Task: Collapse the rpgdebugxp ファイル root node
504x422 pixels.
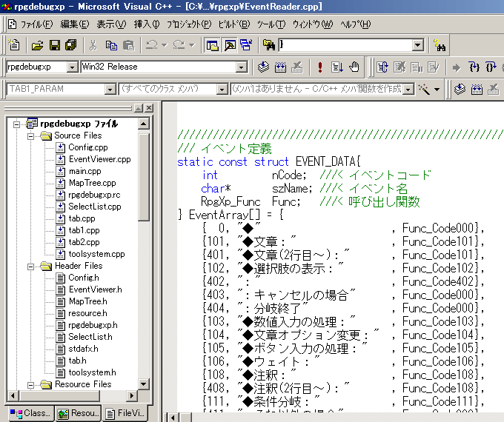Action: (16, 124)
